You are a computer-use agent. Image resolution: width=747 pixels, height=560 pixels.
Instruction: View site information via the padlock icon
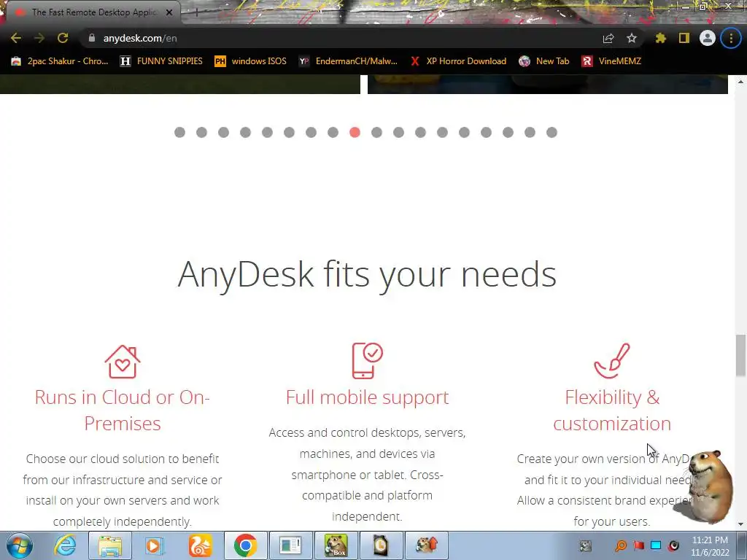point(92,38)
